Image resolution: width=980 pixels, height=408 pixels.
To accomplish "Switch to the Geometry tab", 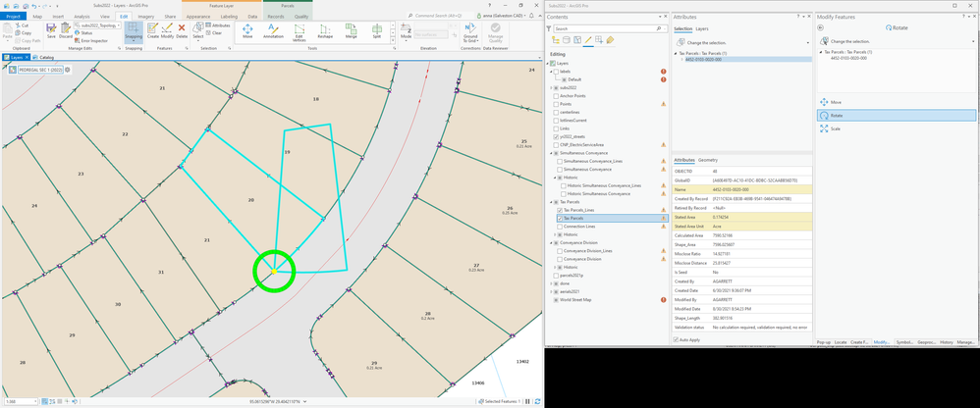I will (708, 159).
